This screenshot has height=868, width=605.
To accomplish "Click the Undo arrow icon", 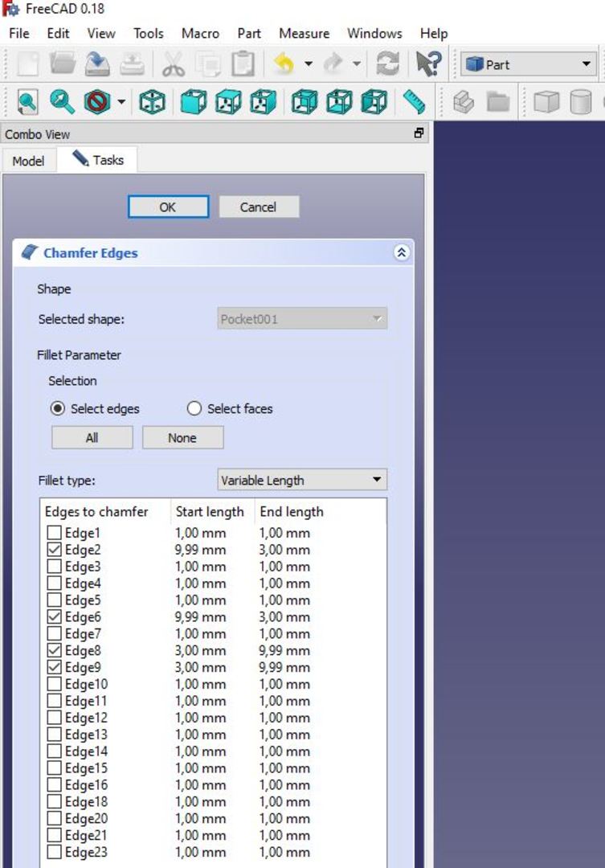I will coord(284,64).
